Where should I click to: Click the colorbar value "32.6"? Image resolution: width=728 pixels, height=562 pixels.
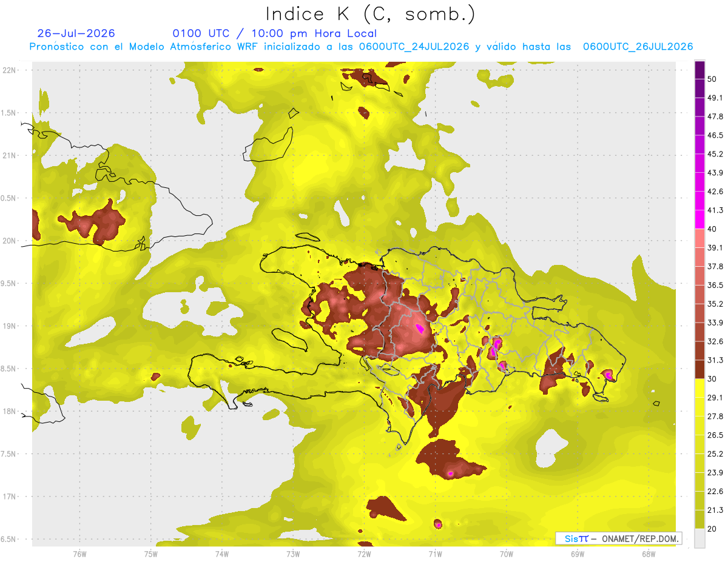click(715, 341)
